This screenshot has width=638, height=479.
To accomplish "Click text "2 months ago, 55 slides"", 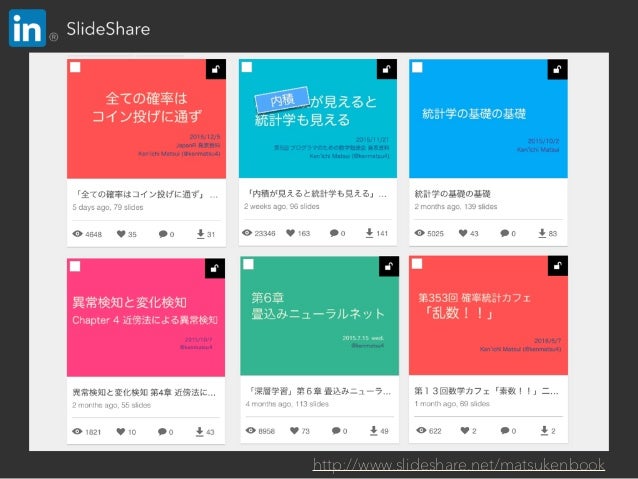I will (111, 405).
